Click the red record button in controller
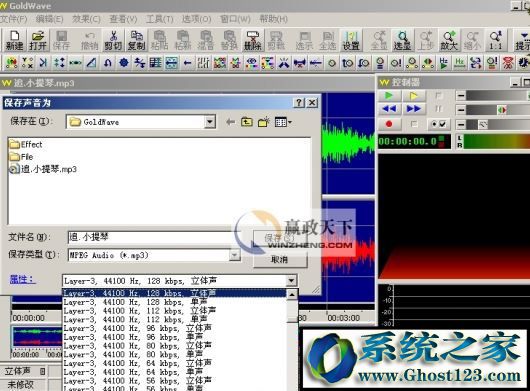Viewport: 530px width, 391px height. coord(389,124)
